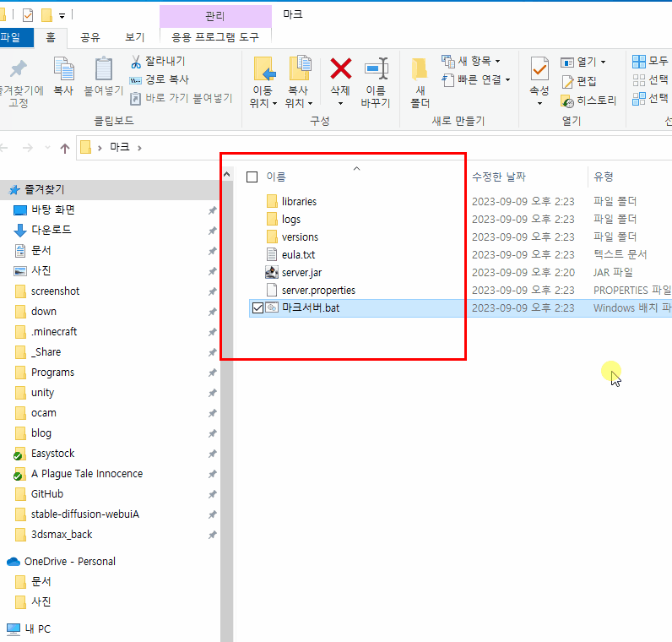Viewport: 672px width, 642px height.
Task: Expand the chevron after 마크 in address bar
Action: click(x=139, y=148)
